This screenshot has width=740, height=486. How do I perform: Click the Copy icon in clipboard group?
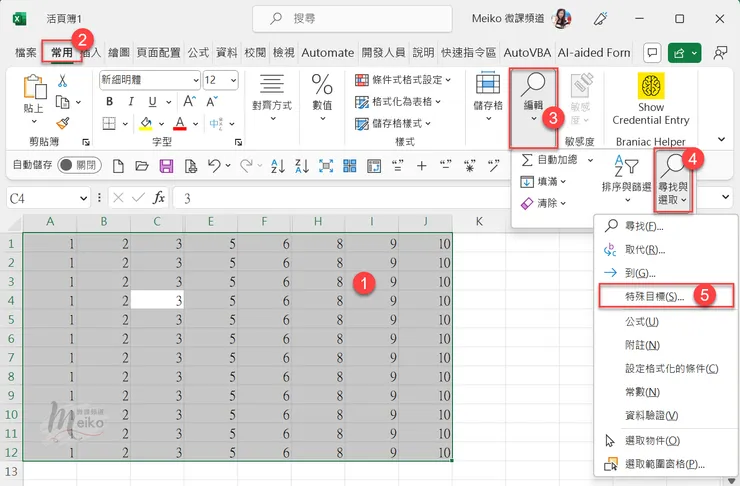pos(63,102)
